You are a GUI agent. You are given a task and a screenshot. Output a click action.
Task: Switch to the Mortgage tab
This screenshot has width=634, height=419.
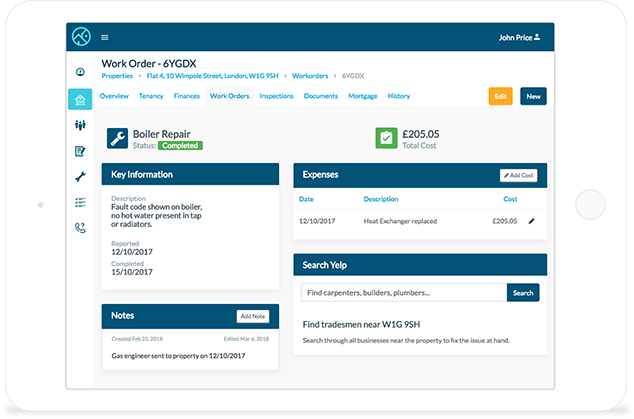click(x=363, y=96)
